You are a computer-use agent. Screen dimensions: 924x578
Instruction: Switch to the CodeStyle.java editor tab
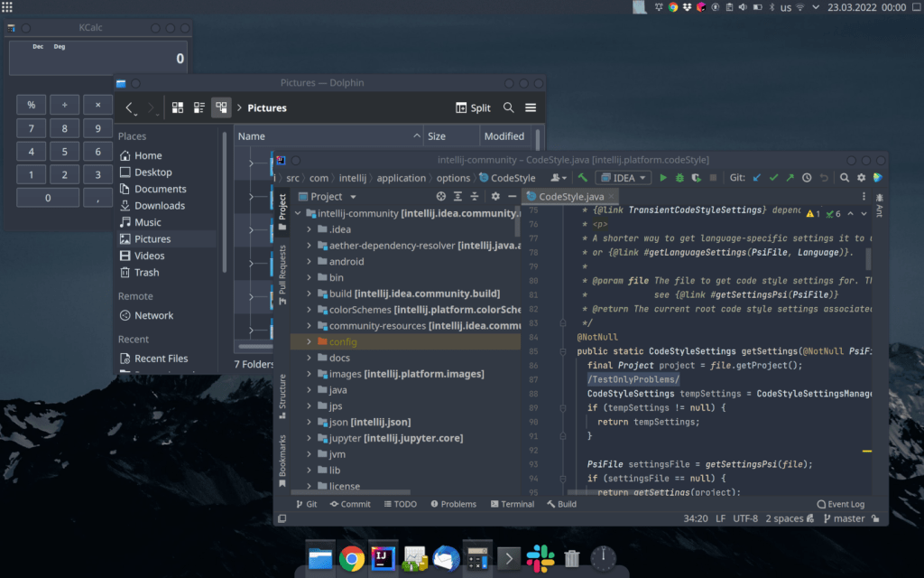click(x=571, y=196)
